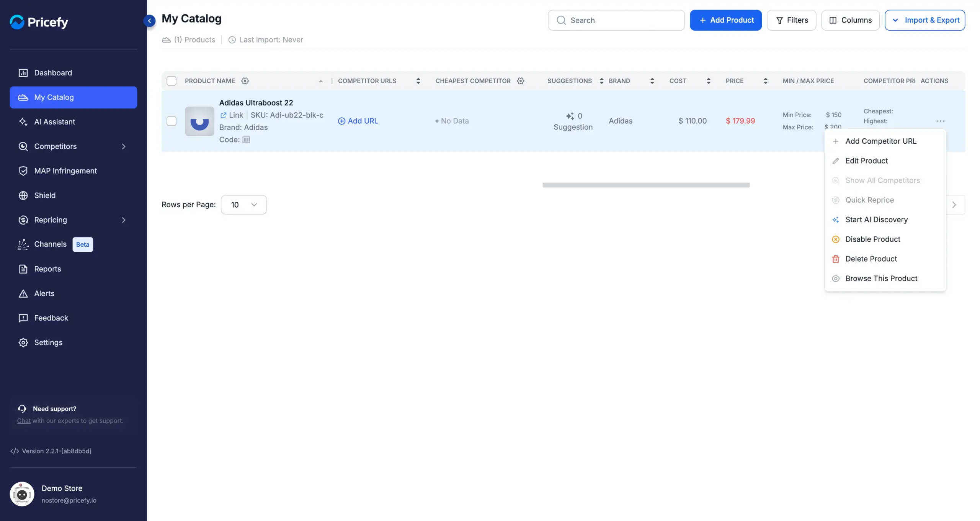Click the Product Name settings gear icon
Screen dimensions: 980x521
(245, 81)
